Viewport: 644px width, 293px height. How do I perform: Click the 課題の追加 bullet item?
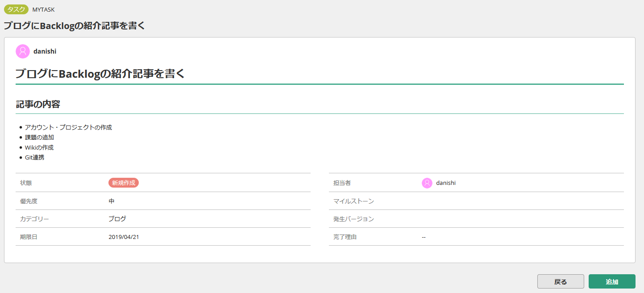click(x=39, y=137)
